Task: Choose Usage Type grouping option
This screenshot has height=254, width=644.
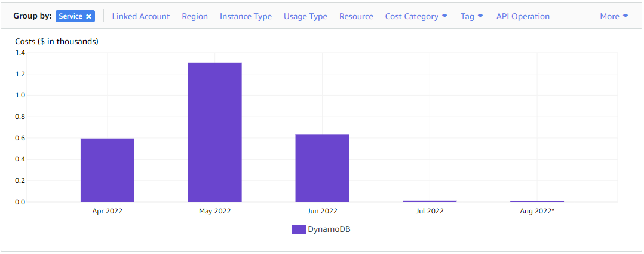Action: click(x=305, y=17)
